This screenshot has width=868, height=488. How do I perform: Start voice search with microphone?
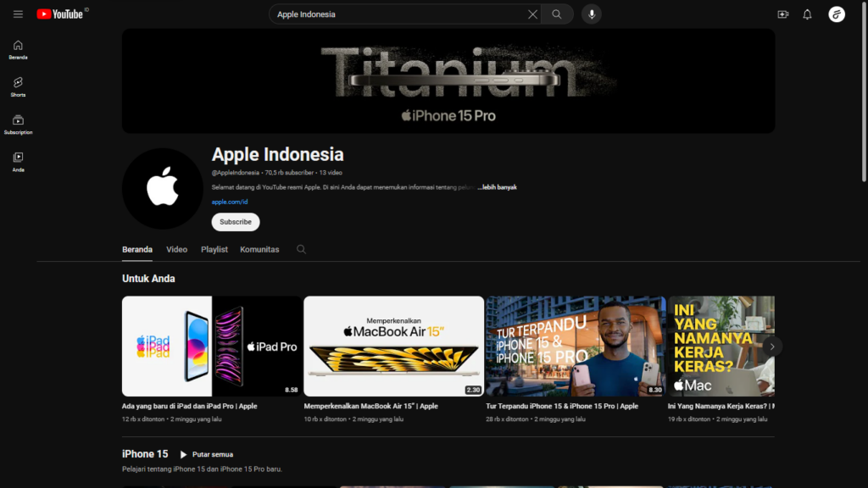(592, 14)
